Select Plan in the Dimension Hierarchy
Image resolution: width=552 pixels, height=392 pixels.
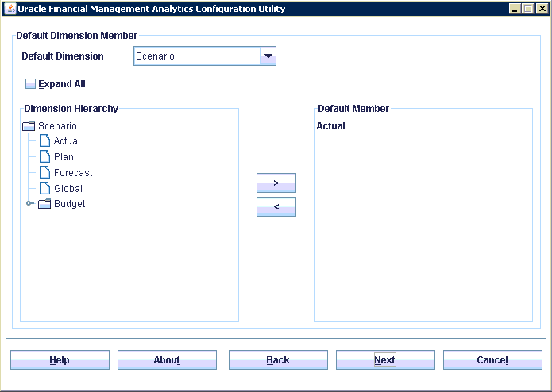tap(64, 157)
